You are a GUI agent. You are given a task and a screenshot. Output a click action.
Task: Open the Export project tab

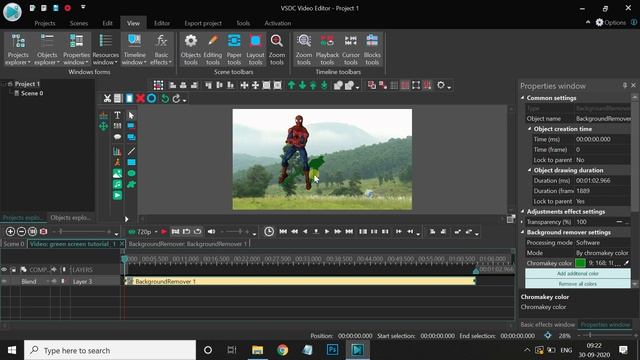[x=203, y=23]
